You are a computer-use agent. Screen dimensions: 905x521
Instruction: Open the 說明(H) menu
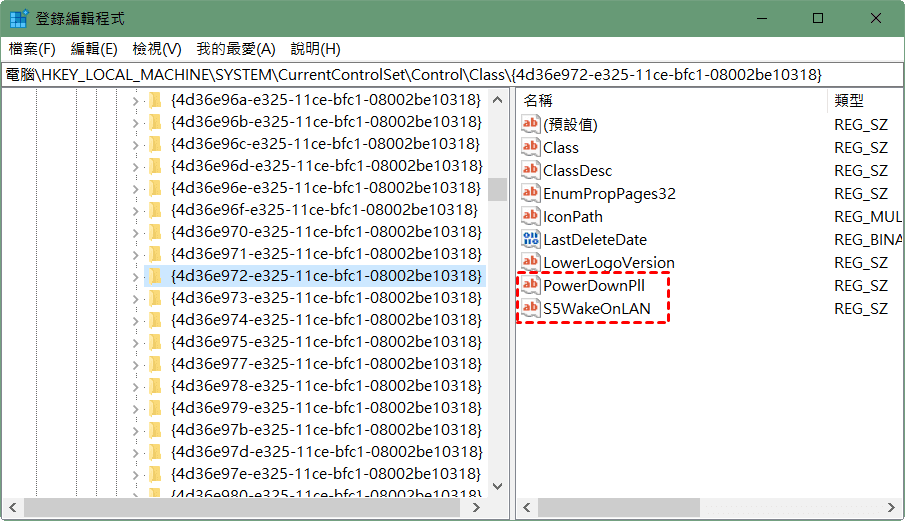(316, 49)
